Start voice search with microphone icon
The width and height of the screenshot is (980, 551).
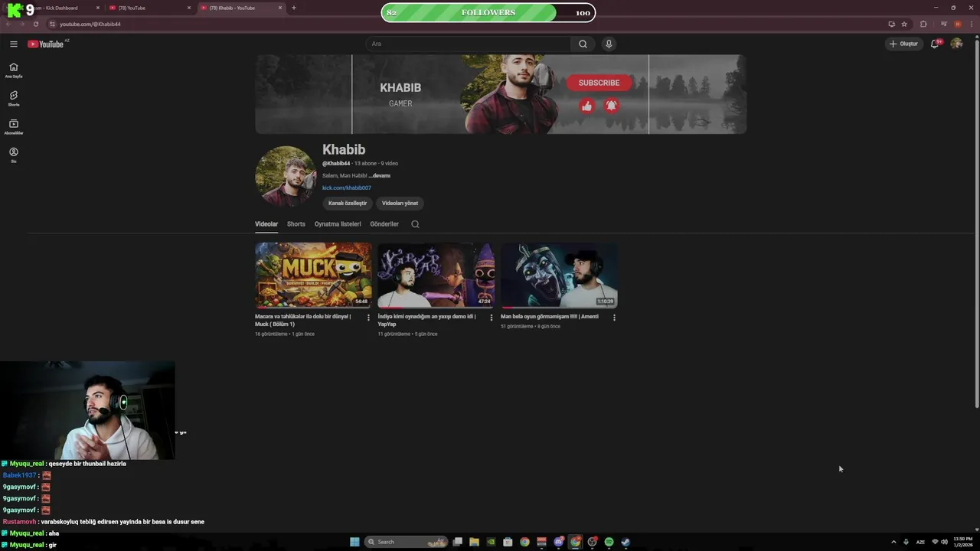(609, 44)
